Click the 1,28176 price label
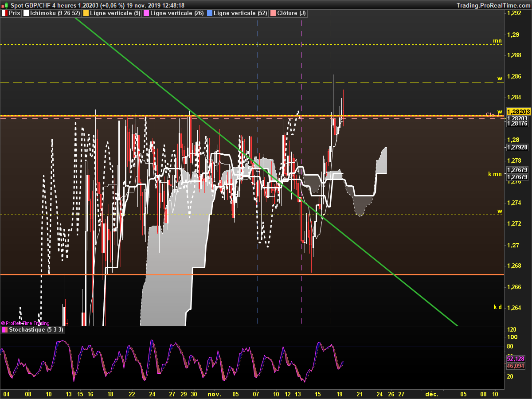Screen dimensions: 532x399 [517, 124]
